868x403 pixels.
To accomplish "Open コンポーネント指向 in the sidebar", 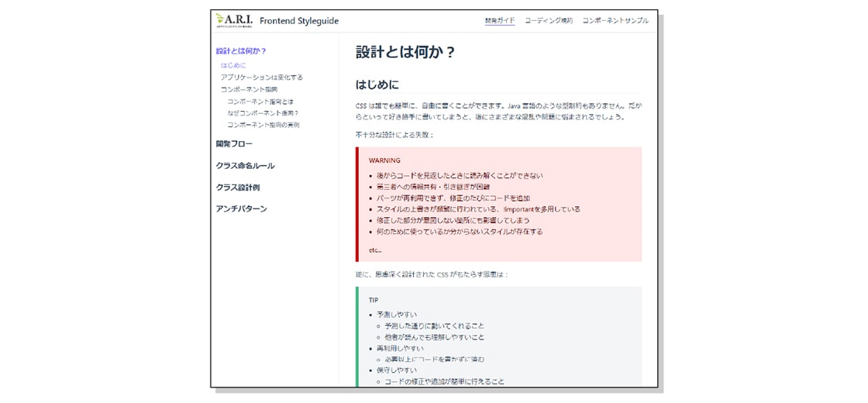I will click(248, 90).
